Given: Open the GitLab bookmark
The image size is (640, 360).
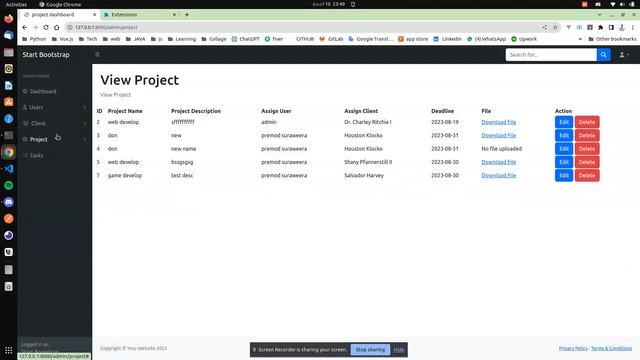Looking at the screenshot, I should click(331, 39).
